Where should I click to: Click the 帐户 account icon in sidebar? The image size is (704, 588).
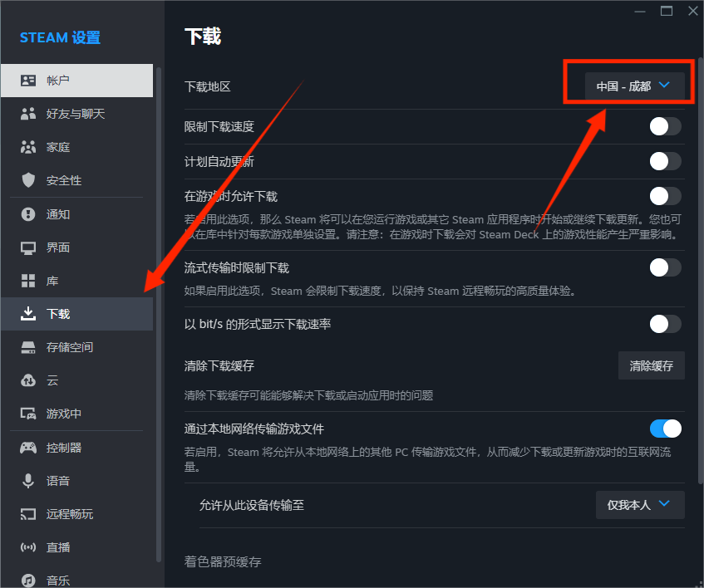click(x=28, y=81)
